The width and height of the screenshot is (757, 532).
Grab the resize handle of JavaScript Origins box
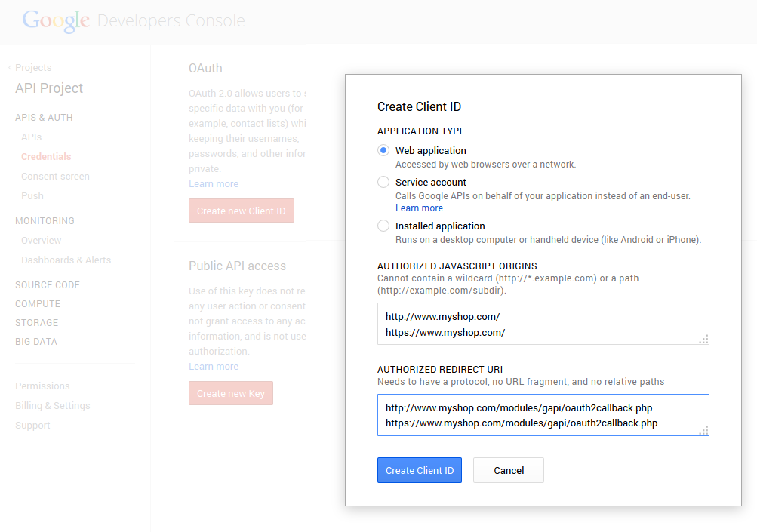coord(703,340)
